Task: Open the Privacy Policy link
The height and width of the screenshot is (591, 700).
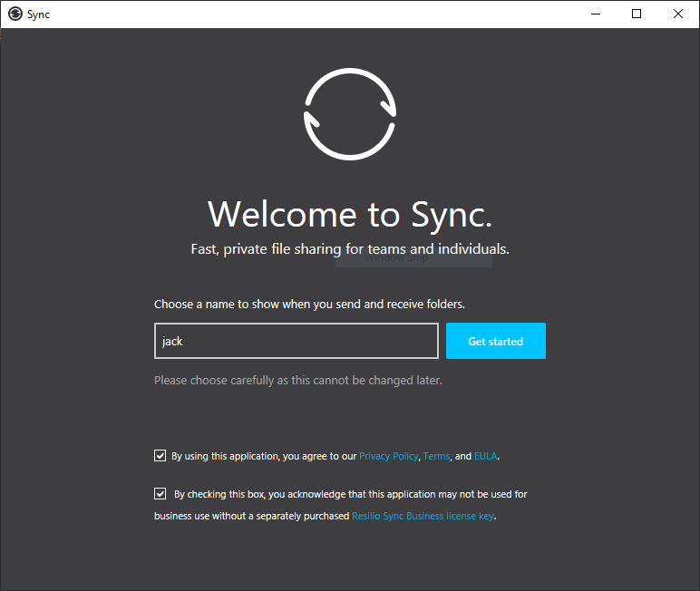Action: [x=388, y=457]
